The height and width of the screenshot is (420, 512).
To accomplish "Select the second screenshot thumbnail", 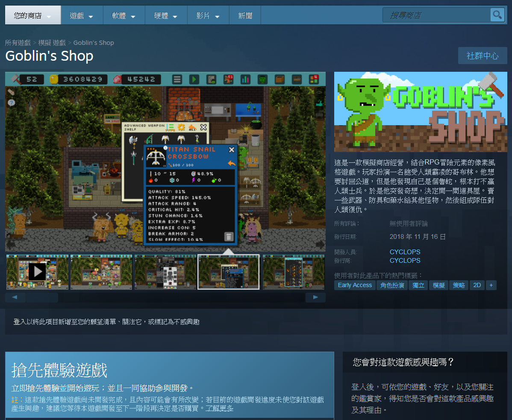I will click(x=101, y=272).
